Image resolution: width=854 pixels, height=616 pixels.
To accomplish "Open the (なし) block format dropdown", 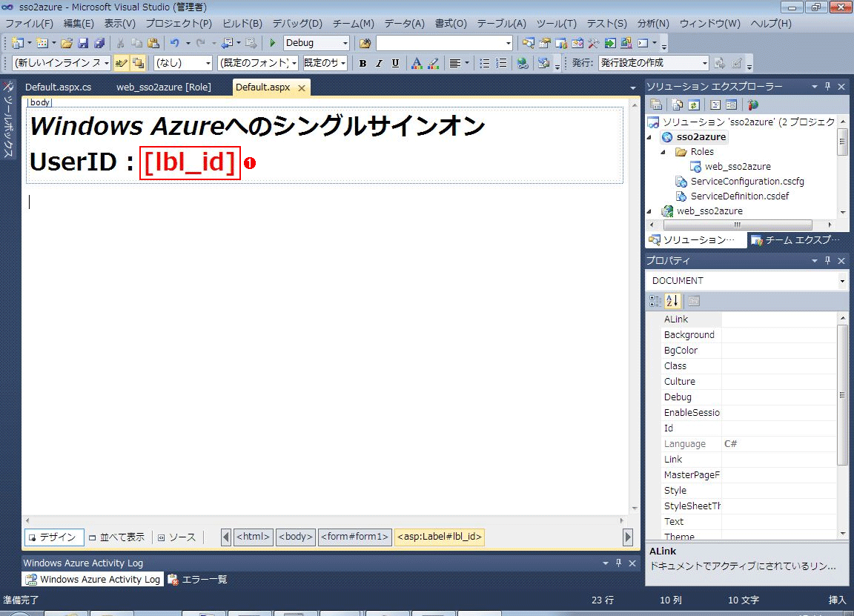I will [208, 63].
